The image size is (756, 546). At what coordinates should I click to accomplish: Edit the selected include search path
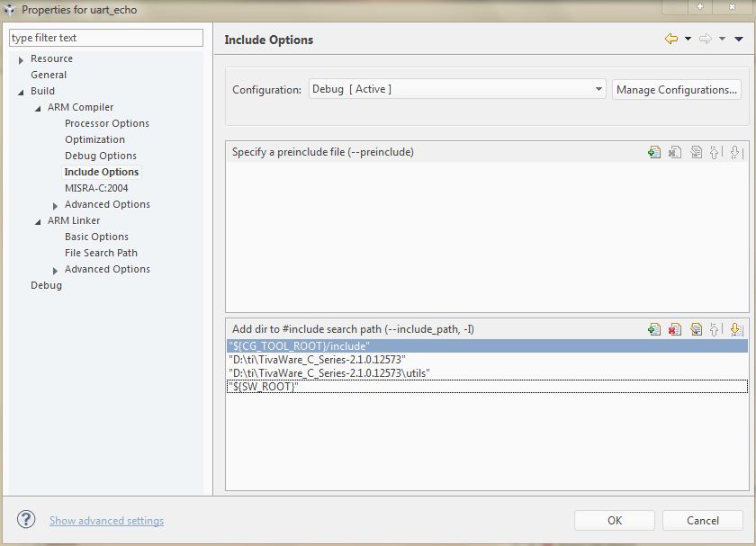(696, 329)
